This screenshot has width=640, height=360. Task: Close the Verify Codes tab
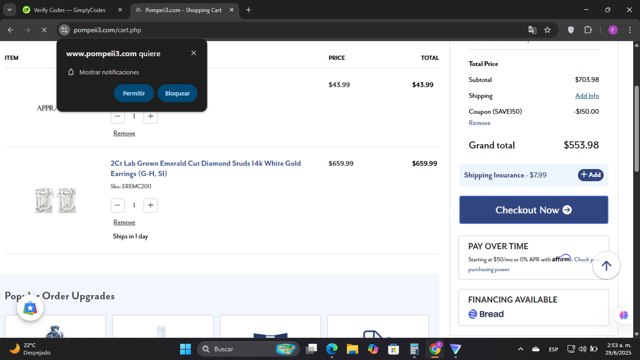[x=120, y=10]
